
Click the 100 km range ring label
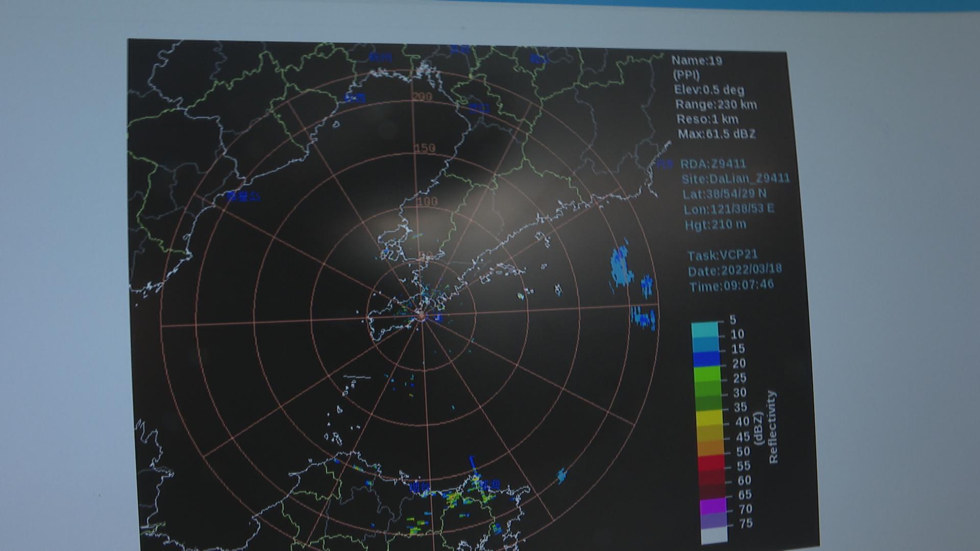[427, 202]
